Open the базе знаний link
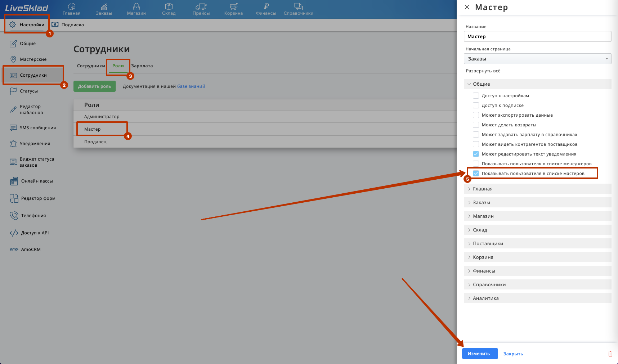Viewport: 618px width, 364px height. pyautogui.click(x=191, y=86)
